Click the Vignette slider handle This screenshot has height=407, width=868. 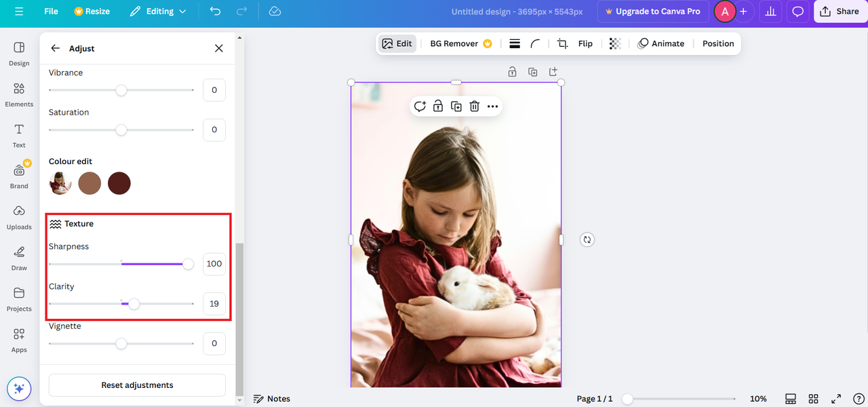click(121, 344)
